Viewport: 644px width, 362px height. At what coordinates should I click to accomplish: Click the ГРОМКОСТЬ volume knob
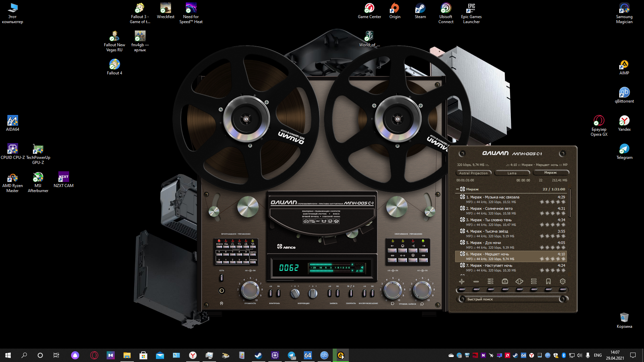tap(250, 290)
